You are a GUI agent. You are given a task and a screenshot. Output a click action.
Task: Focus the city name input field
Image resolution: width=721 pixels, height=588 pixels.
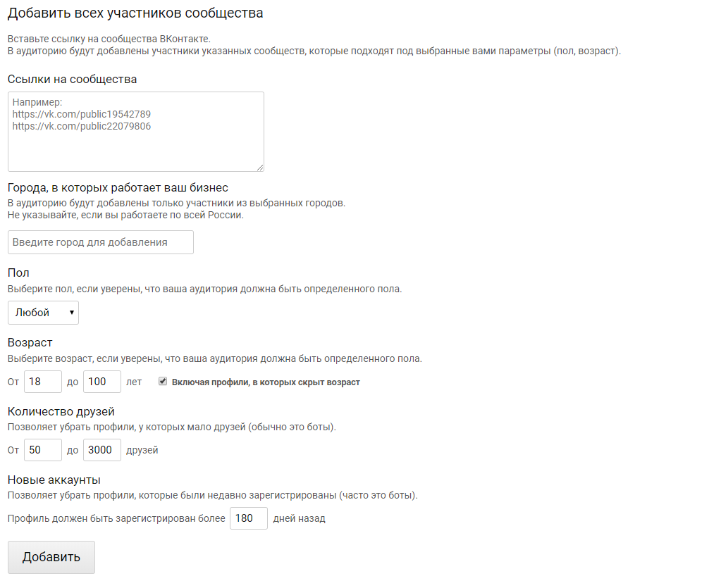[101, 242]
